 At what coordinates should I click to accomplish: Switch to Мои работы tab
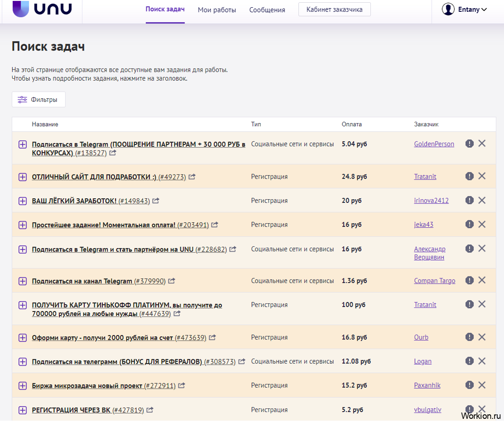click(x=217, y=10)
